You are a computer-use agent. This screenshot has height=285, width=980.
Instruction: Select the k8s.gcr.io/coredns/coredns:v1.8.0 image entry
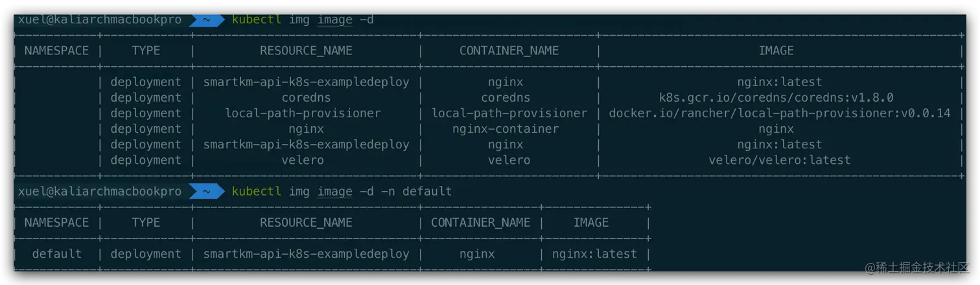tap(776, 98)
